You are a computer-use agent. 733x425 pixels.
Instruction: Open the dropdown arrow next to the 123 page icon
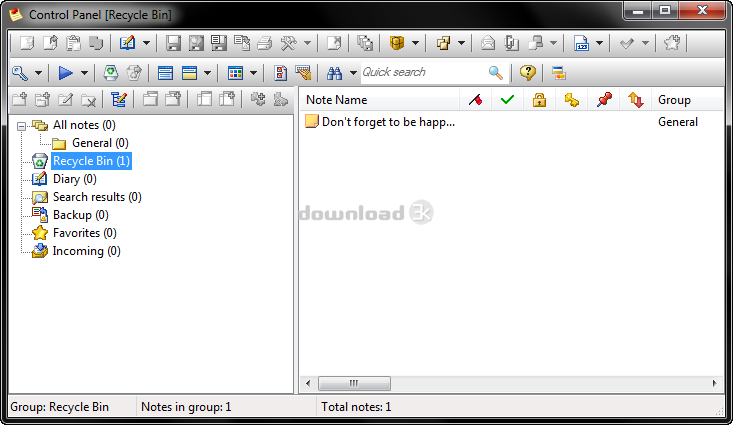(x=599, y=43)
